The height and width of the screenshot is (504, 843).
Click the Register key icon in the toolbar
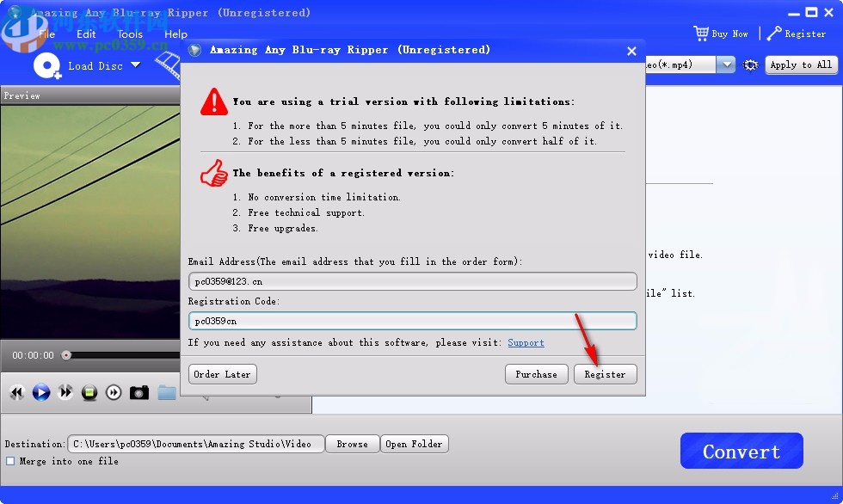point(776,34)
